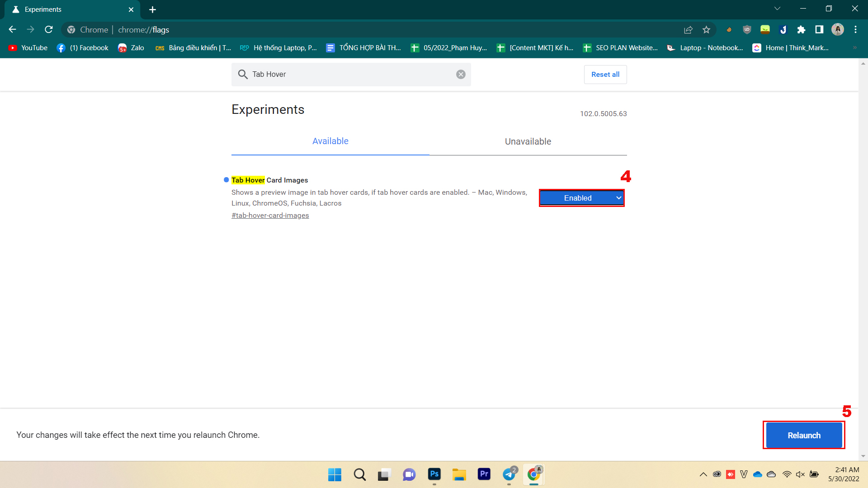Click the Relaunch button
Viewport: 868px width, 488px height.
point(804,435)
